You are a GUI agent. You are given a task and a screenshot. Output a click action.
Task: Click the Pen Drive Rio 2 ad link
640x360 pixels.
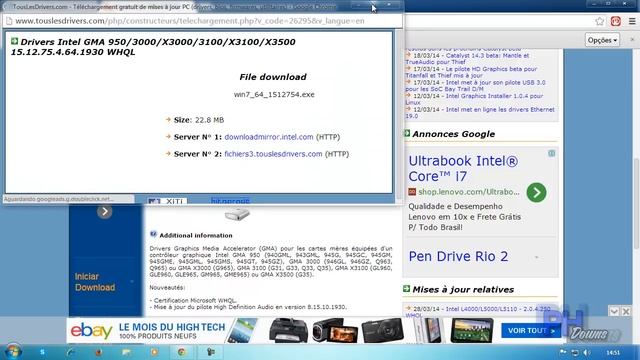(458, 256)
